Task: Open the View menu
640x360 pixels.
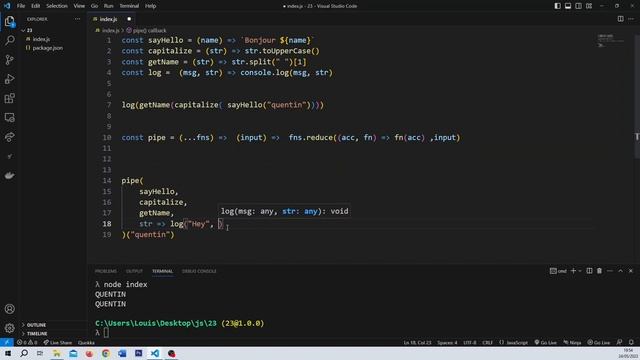Action: pos(79,6)
